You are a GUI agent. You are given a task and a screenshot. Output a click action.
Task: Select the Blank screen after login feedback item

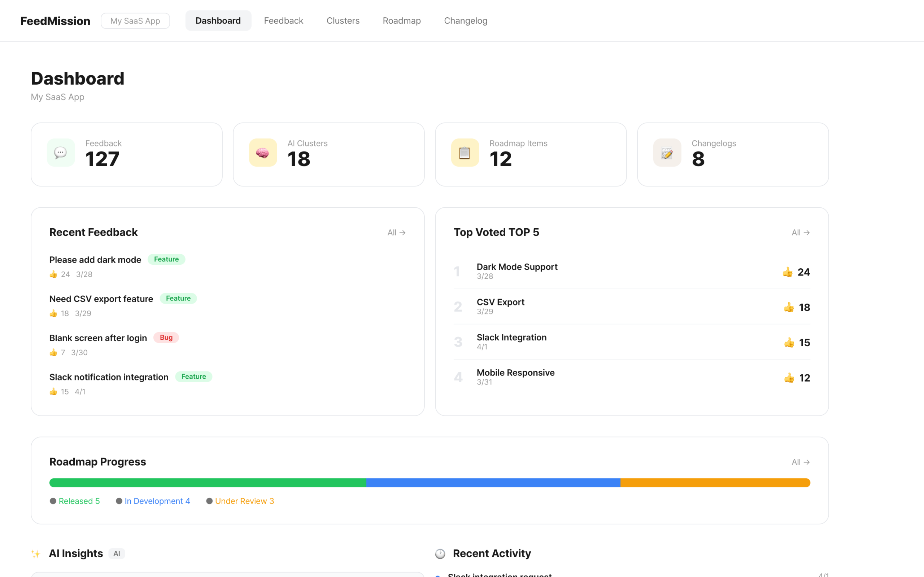[x=98, y=338]
